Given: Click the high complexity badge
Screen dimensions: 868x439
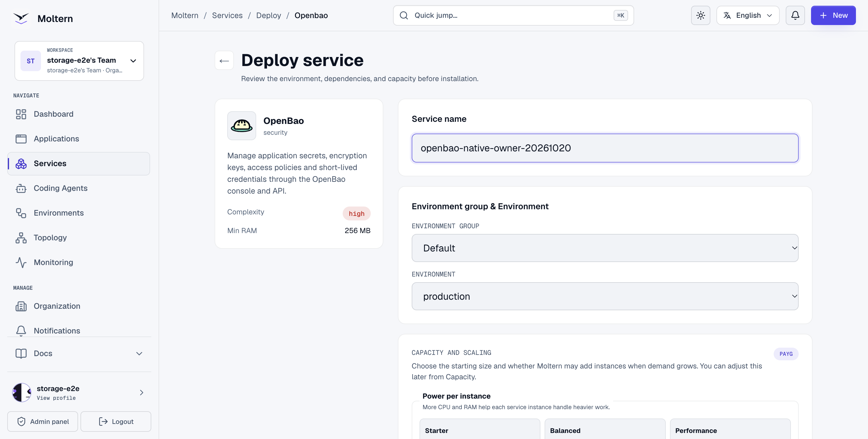Looking at the screenshot, I should [x=357, y=213].
